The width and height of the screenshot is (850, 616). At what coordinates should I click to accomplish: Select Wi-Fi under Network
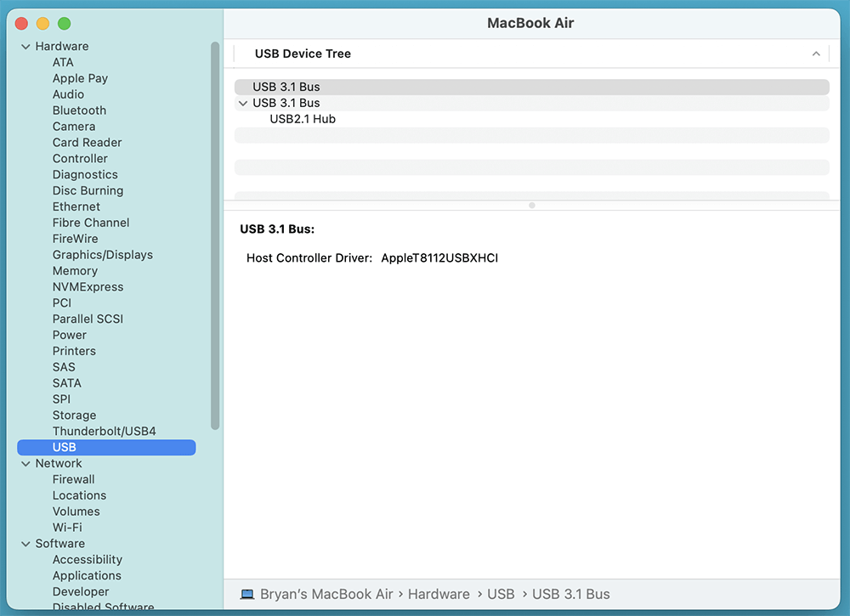pos(67,528)
